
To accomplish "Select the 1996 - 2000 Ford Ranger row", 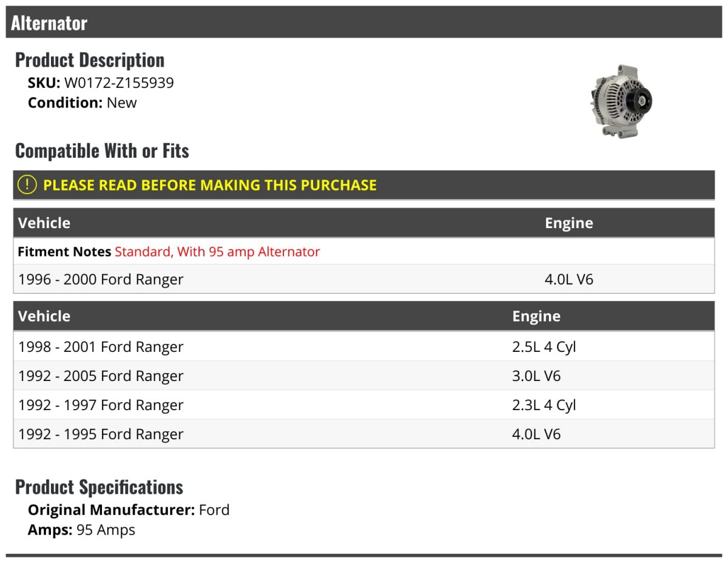I will [101, 279].
